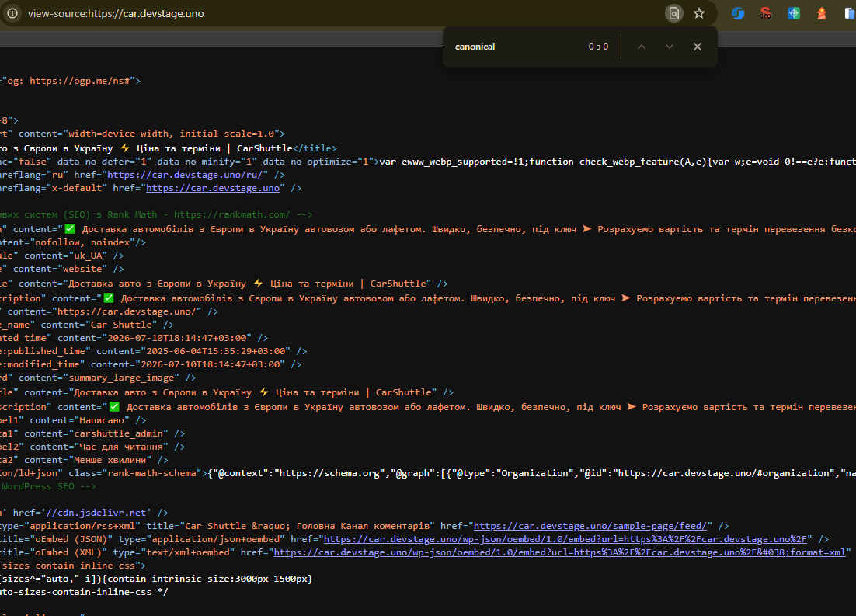Click the content value "website"
856x616 pixels.
click(82, 269)
